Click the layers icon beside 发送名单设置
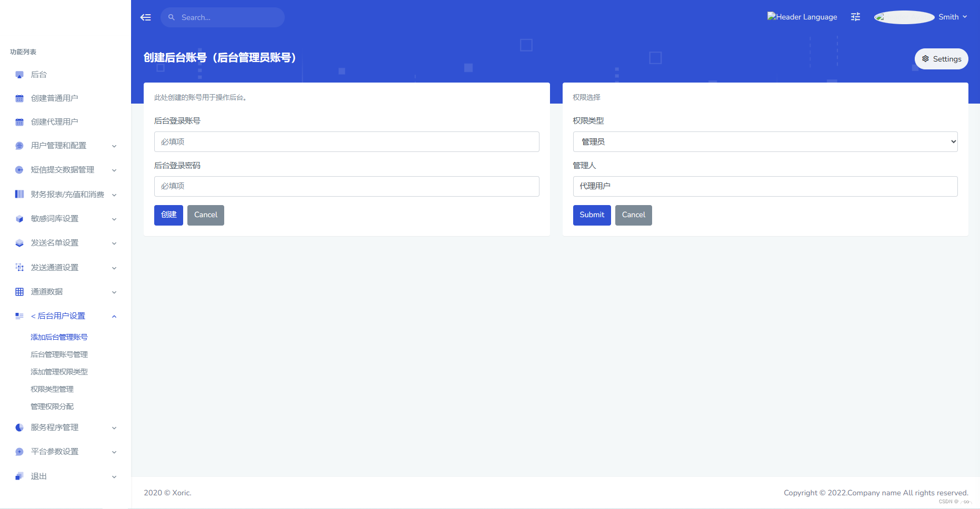The height and width of the screenshot is (509, 980). point(19,243)
